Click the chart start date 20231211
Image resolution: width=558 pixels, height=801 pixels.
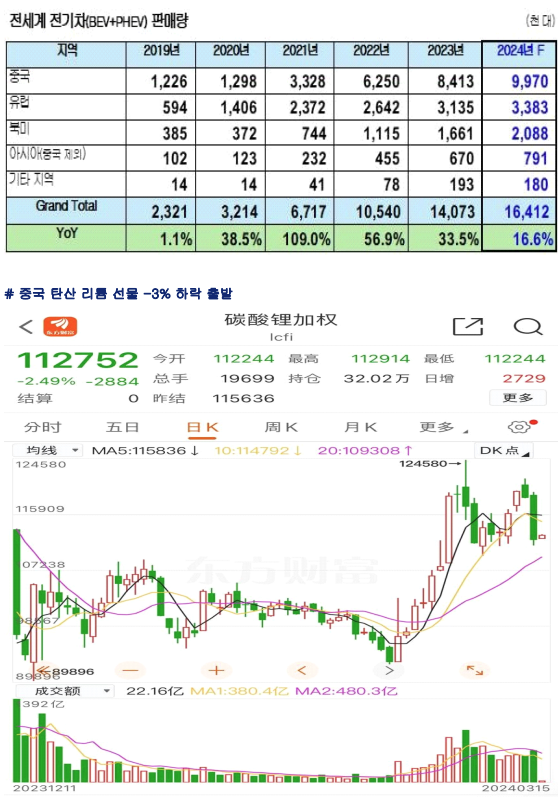pos(44,788)
